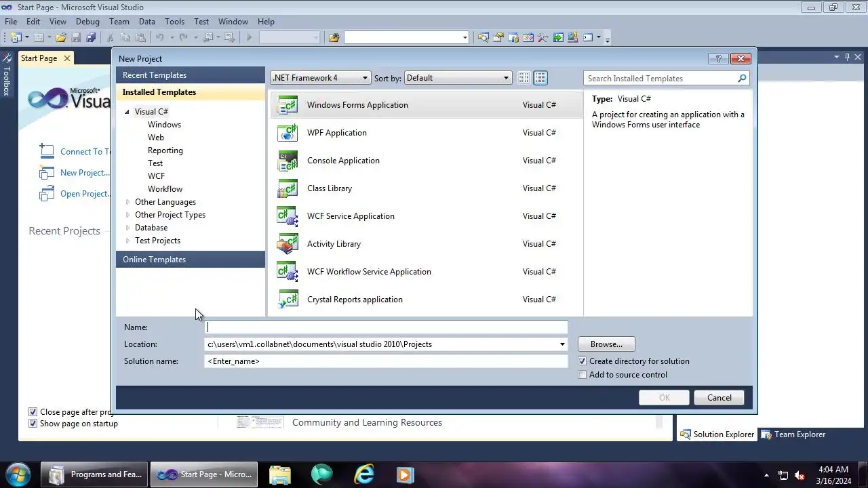Open the Recent Templates section
This screenshot has height=488, width=868.
click(x=191, y=75)
